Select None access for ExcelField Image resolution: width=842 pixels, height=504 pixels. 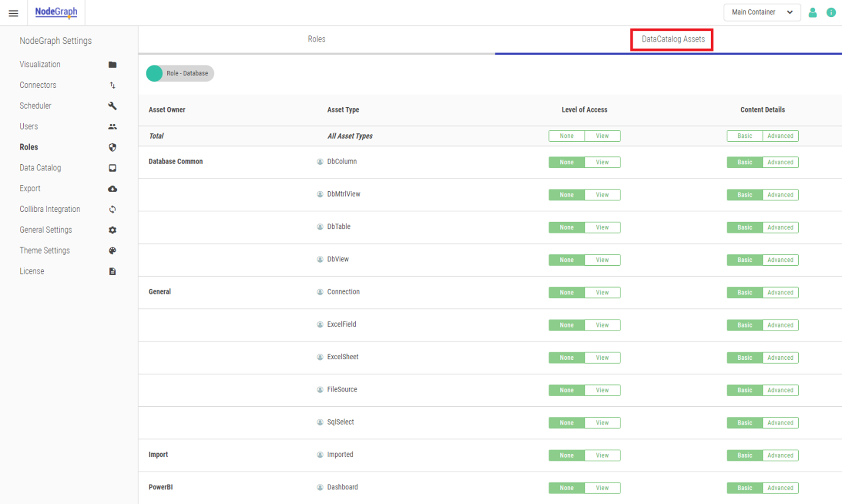coord(566,325)
